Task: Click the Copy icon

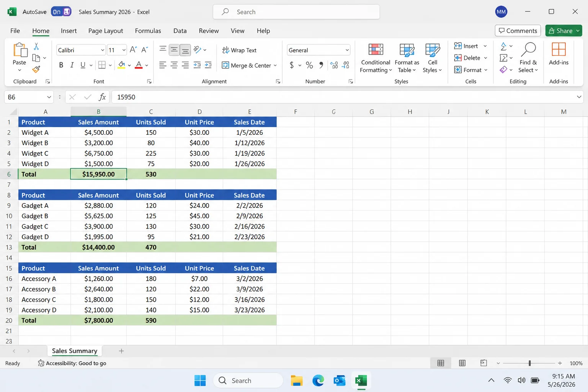Action: pyautogui.click(x=36, y=58)
